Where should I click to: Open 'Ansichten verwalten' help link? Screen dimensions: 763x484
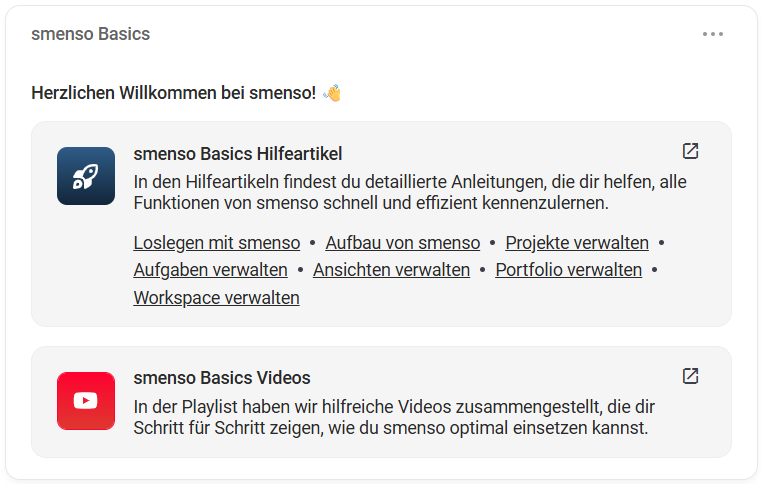[391, 270]
